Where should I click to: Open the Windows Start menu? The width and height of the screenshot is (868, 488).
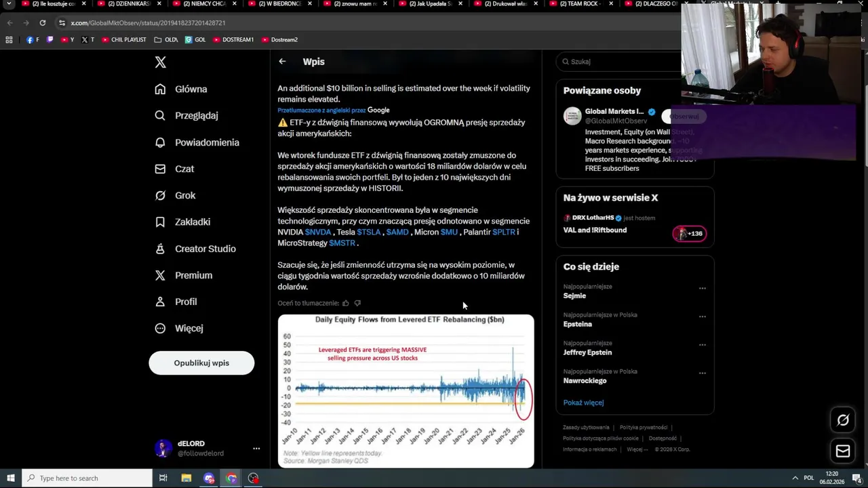tap(10, 479)
